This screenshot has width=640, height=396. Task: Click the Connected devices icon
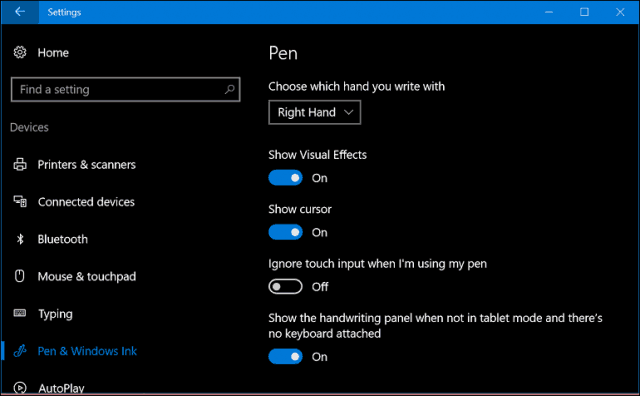[x=20, y=201]
